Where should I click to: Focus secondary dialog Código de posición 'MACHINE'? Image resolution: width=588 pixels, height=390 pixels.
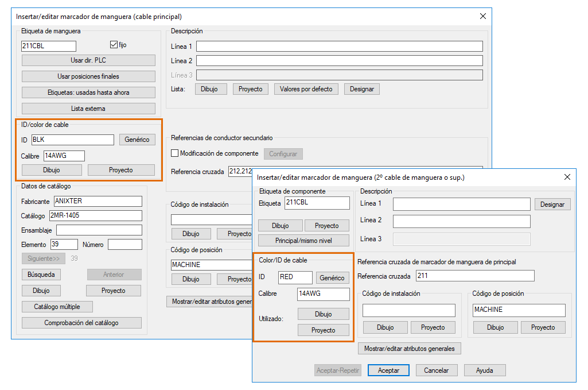(x=519, y=310)
